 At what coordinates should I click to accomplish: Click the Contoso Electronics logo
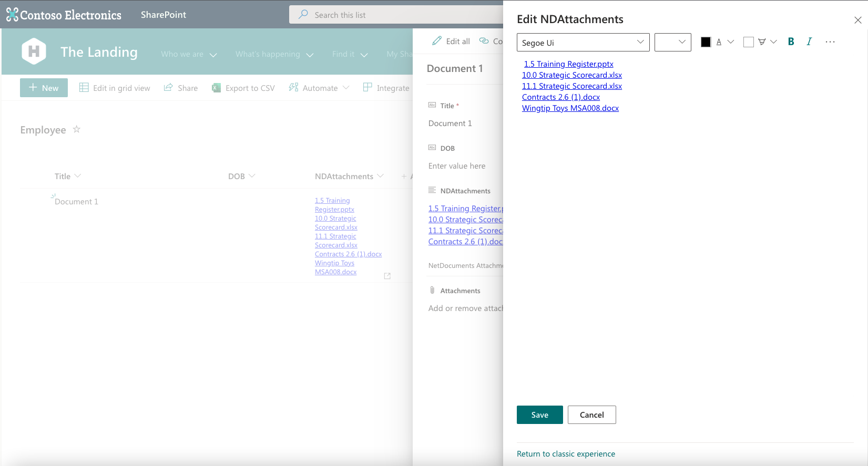coord(64,15)
